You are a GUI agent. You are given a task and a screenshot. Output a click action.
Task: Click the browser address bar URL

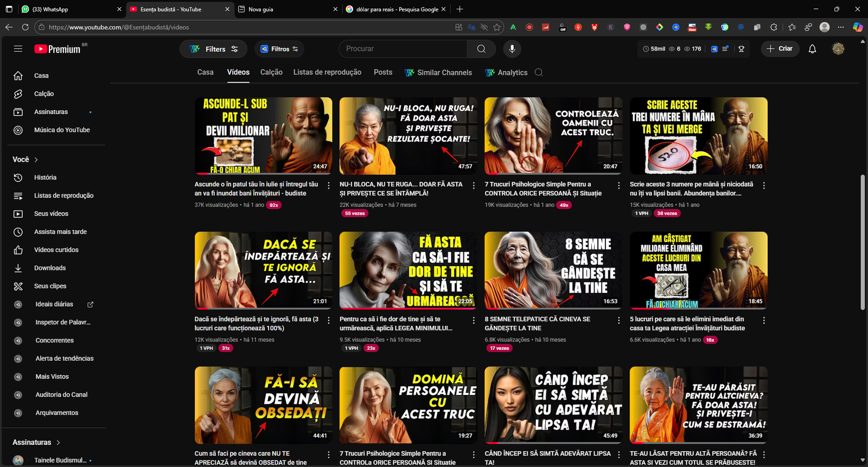(119, 27)
